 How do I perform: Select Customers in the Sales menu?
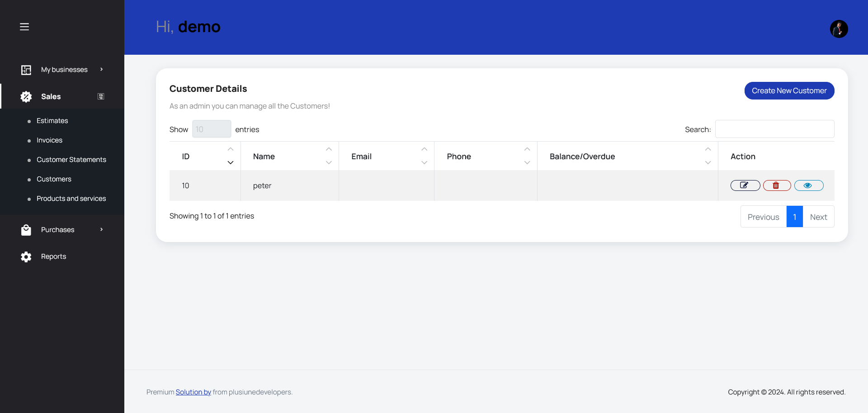[x=54, y=179]
